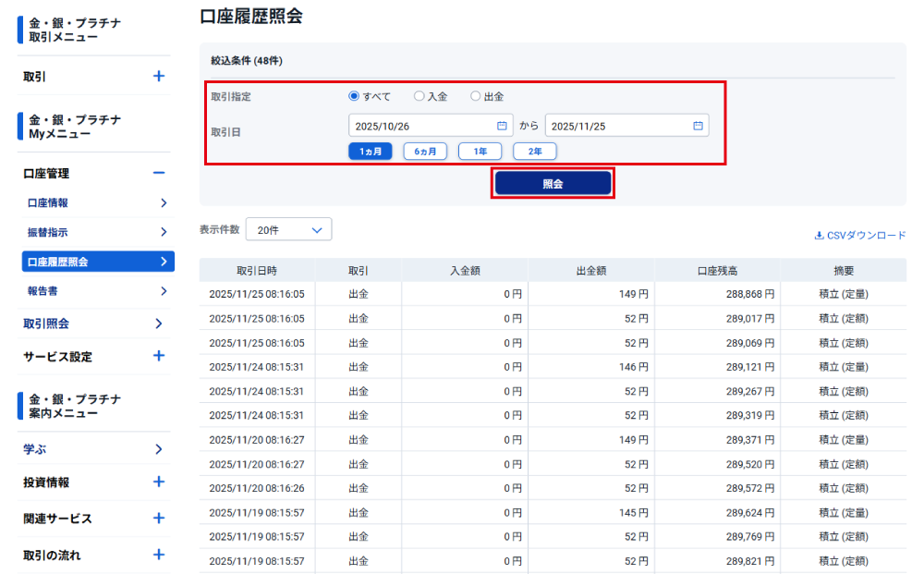Open calendar picker for end date
Viewport: 924px width, 574px height.
pos(698,126)
